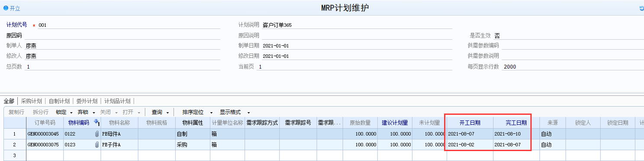644x161 pixels.
Task: Click the 自制 attribute cell
Action: (193, 134)
